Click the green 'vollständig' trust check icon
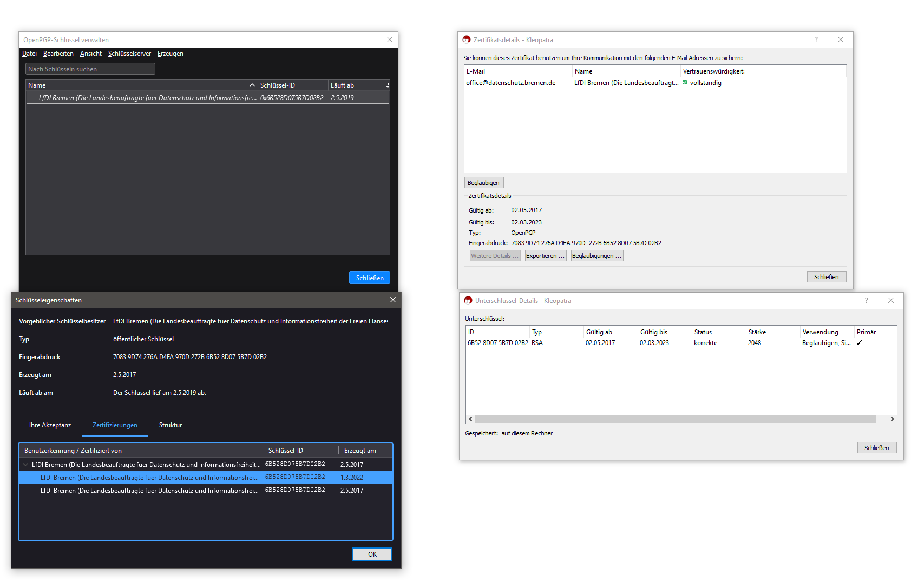The height and width of the screenshot is (588, 918). [685, 83]
